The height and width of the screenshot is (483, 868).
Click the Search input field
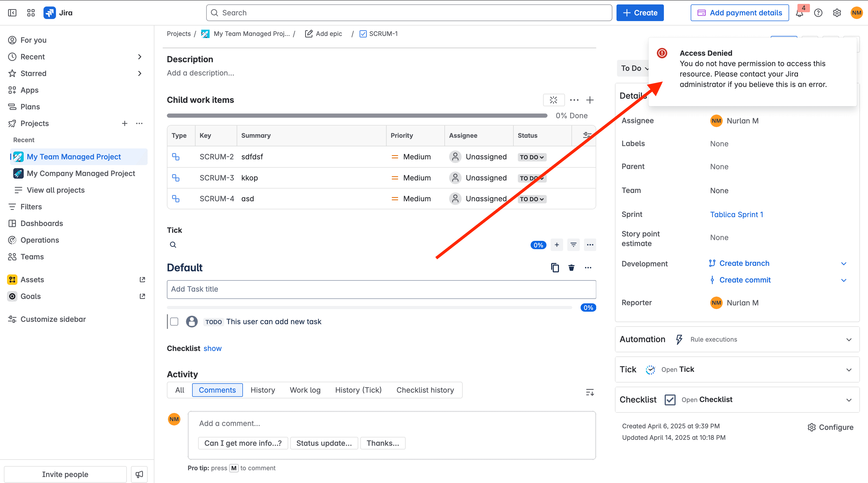[409, 13]
